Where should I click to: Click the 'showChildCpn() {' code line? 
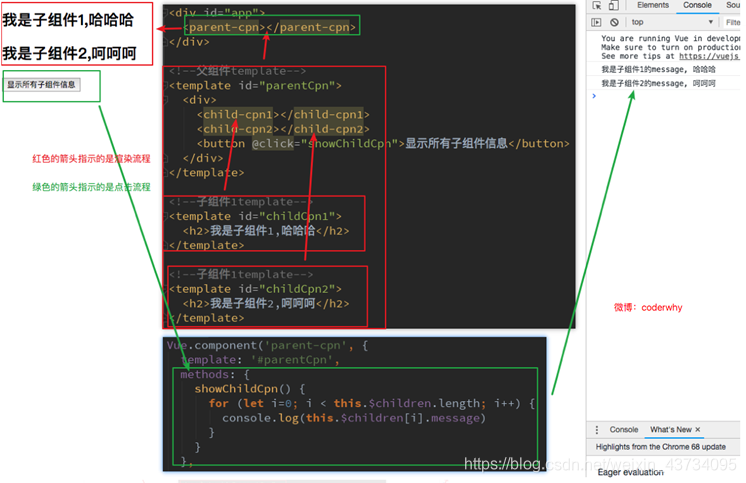click(x=249, y=389)
